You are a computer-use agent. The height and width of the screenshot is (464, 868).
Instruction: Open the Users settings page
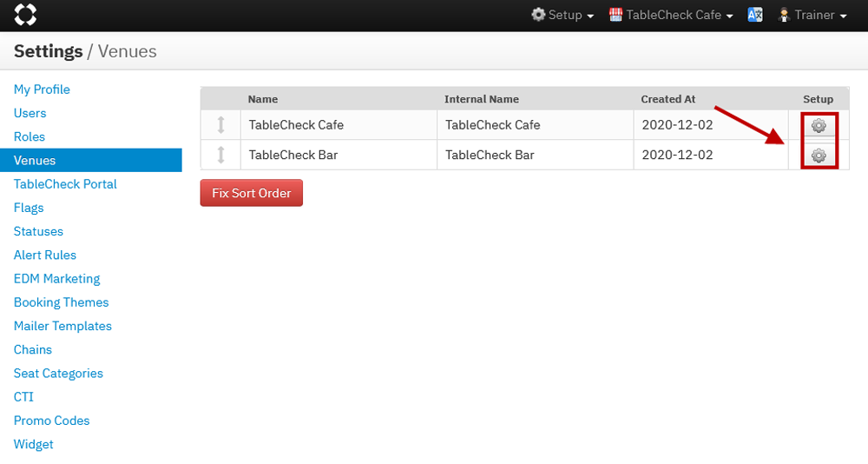point(30,113)
